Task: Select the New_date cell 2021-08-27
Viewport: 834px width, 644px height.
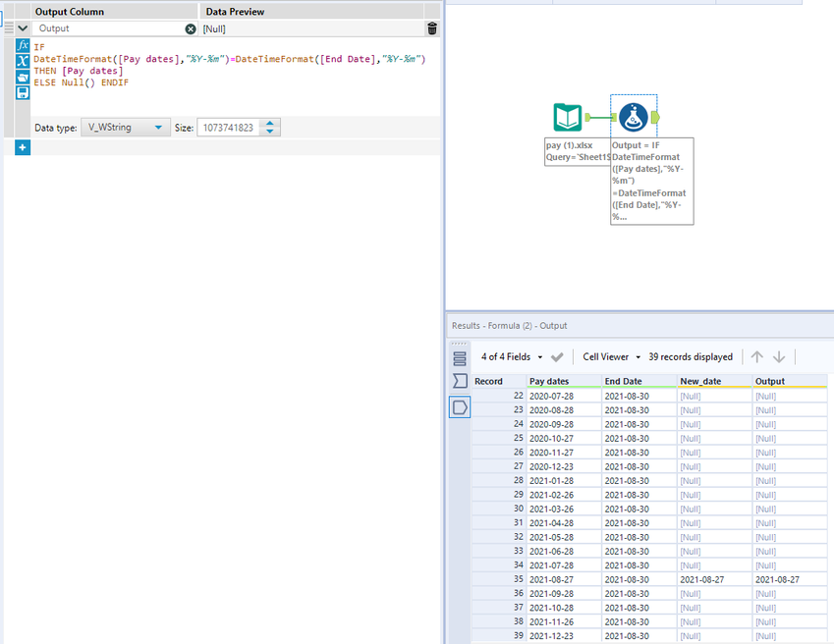Action: [714, 580]
